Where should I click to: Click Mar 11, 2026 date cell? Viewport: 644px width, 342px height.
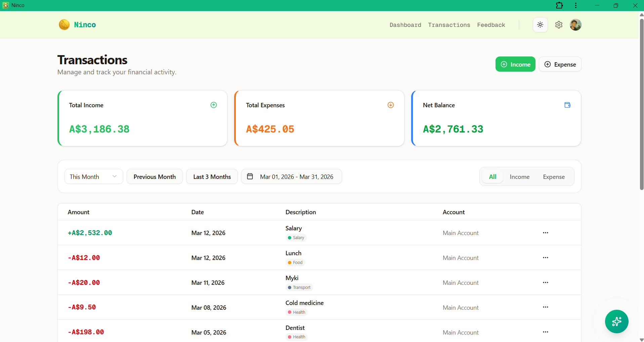[208, 283]
